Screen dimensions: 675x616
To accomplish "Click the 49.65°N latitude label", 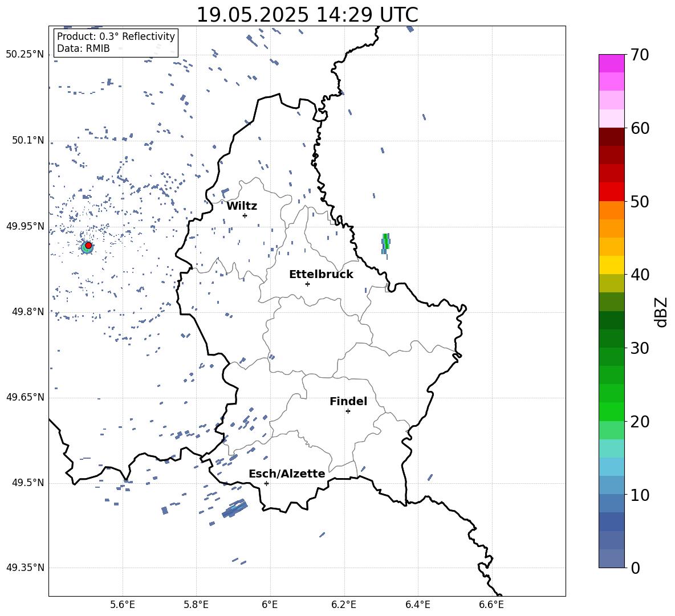I will 25,397.
